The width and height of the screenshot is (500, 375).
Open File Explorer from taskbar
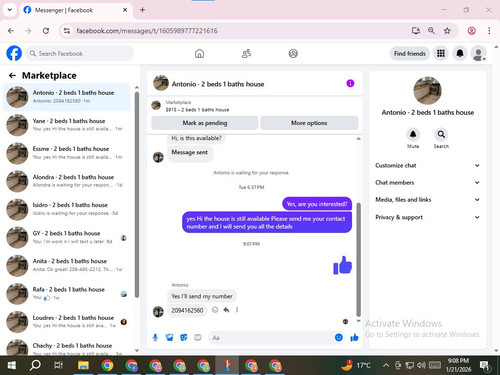coord(83,365)
